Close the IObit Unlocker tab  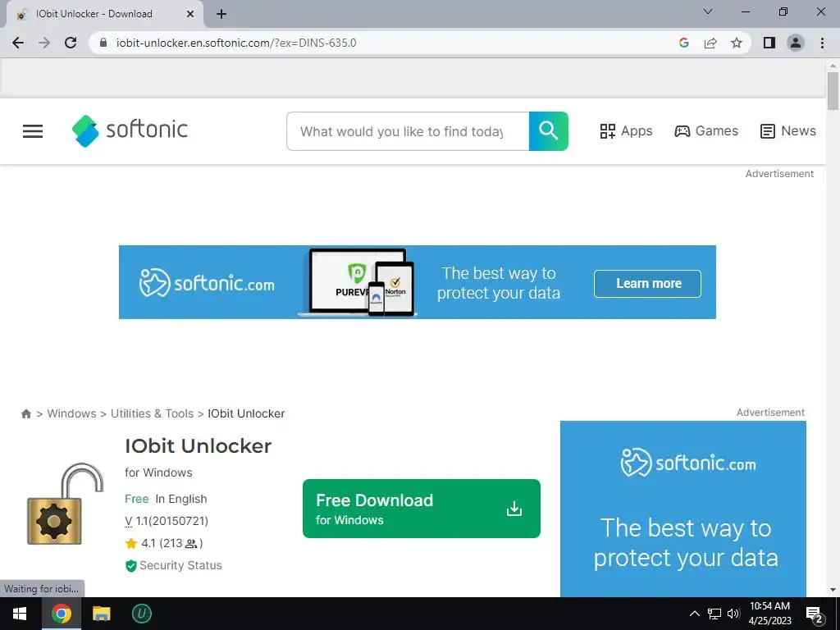[x=190, y=14]
